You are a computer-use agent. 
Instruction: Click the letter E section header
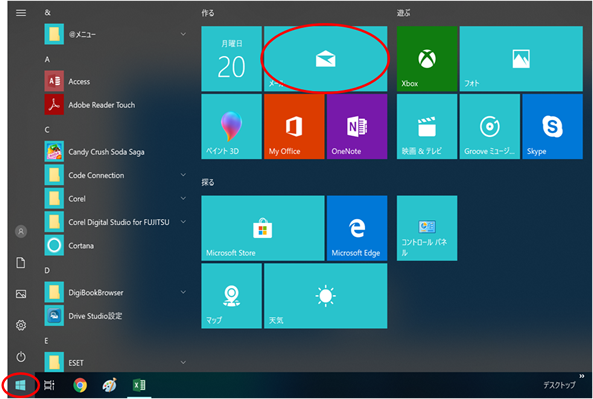47,341
